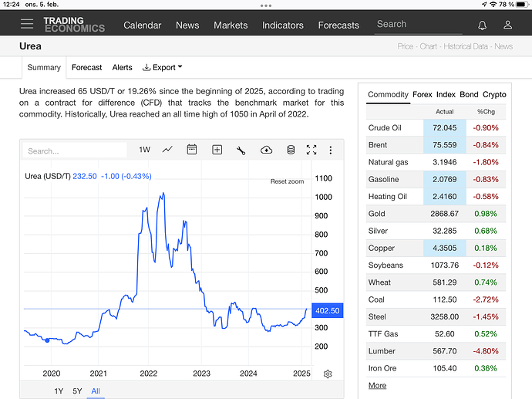
Task: Switch to the Forex tab
Action: pyautogui.click(x=423, y=94)
